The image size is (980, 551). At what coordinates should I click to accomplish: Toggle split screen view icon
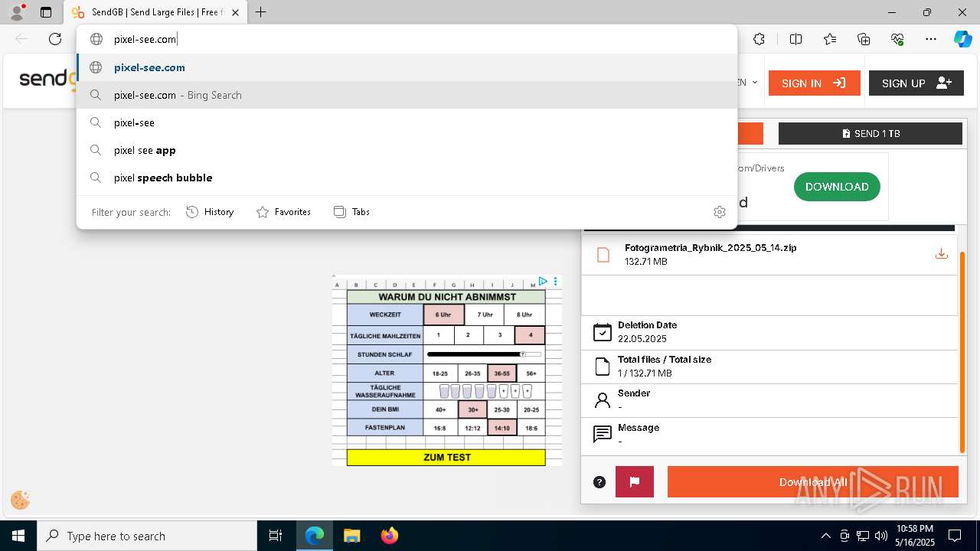pos(795,39)
